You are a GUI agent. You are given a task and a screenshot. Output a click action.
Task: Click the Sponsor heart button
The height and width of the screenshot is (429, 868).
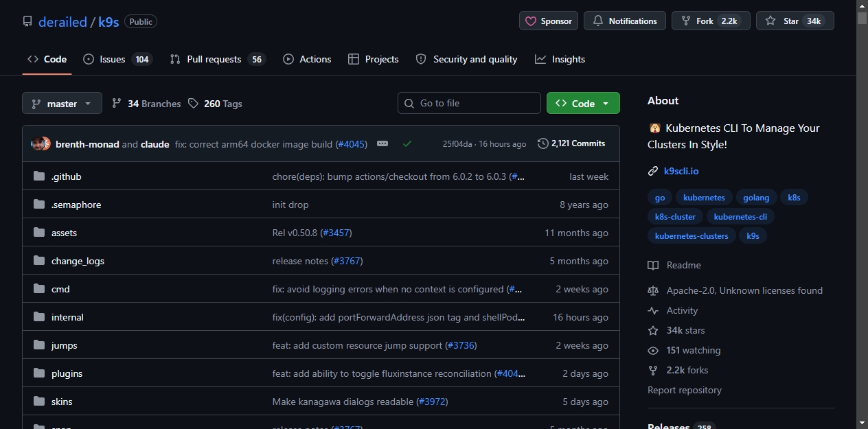tap(549, 21)
